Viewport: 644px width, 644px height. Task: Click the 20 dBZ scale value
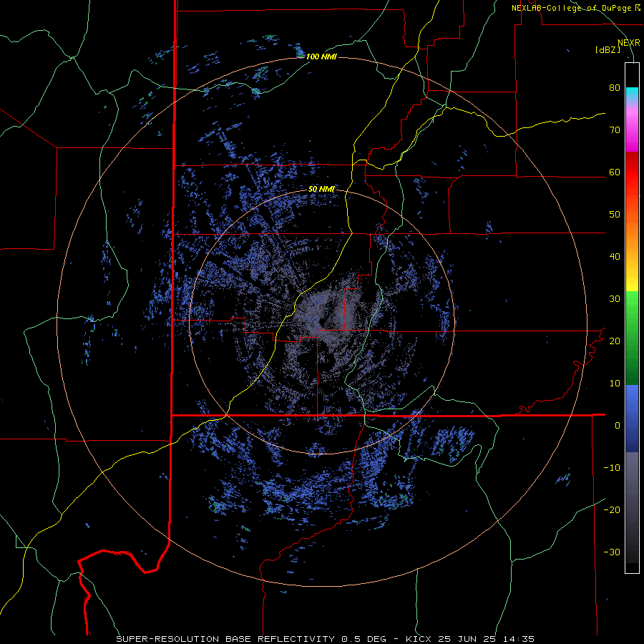click(x=615, y=341)
